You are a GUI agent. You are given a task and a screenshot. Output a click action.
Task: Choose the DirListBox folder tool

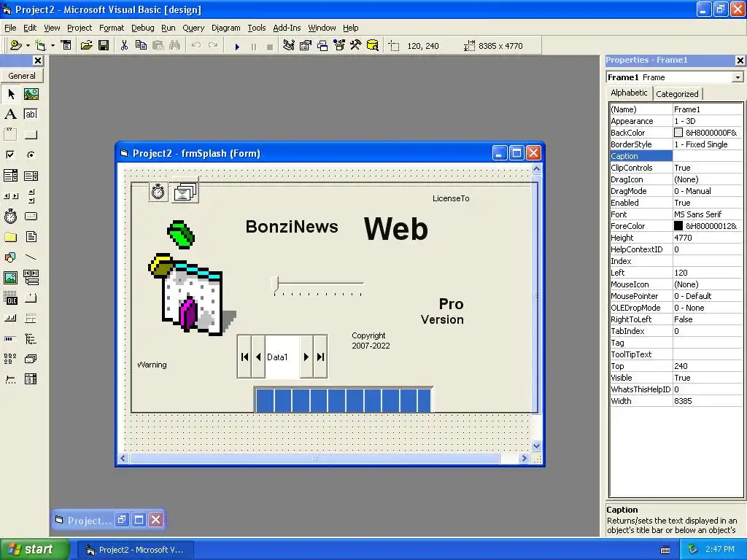pos(11,237)
